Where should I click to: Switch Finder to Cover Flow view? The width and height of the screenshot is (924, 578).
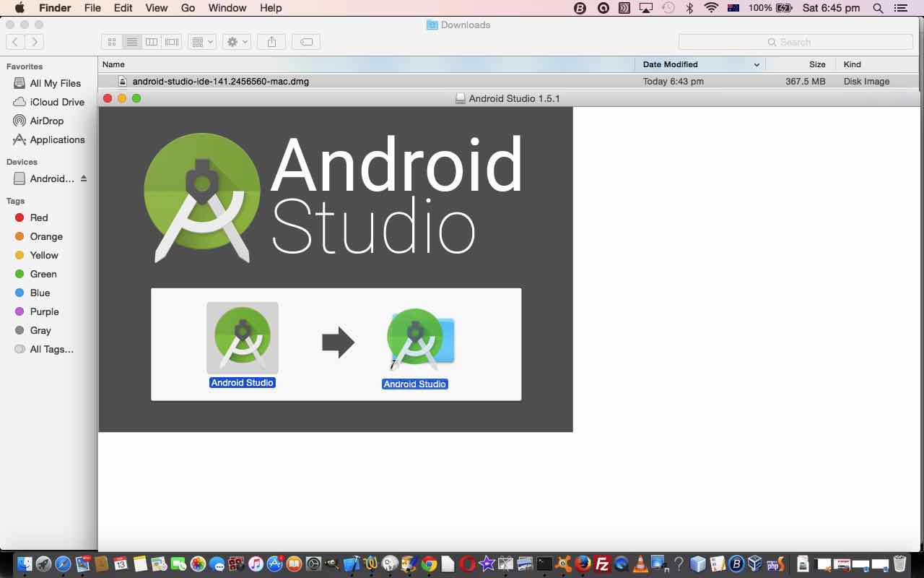point(172,42)
